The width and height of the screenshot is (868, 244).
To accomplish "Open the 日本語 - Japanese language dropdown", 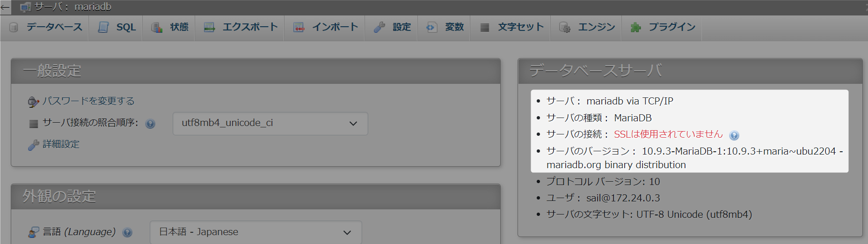I will tap(256, 232).
